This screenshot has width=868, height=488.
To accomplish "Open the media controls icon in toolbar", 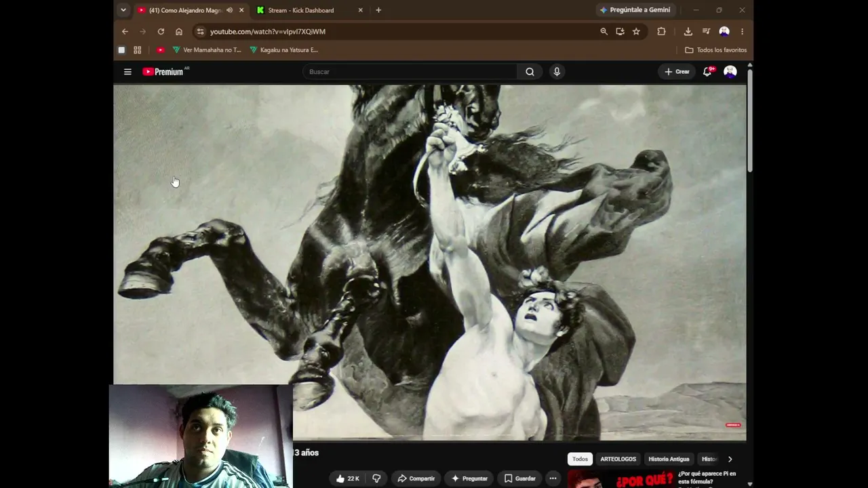I will (x=706, y=31).
